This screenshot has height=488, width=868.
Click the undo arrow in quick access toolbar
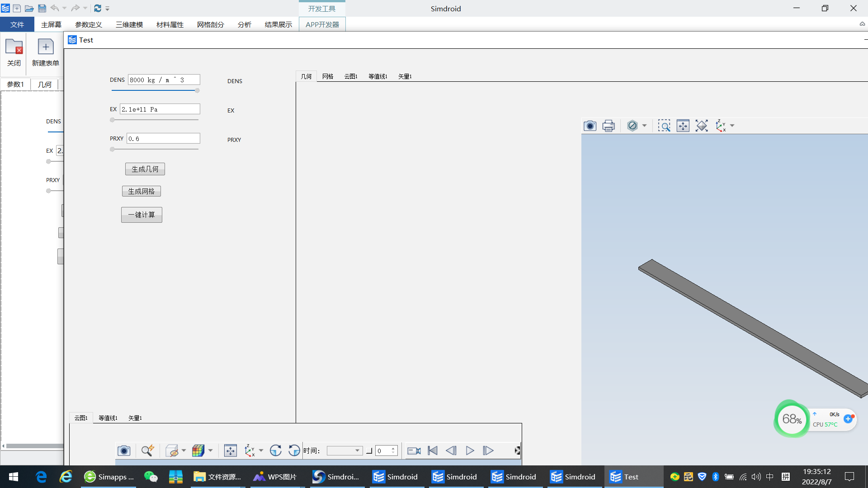point(55,8)
